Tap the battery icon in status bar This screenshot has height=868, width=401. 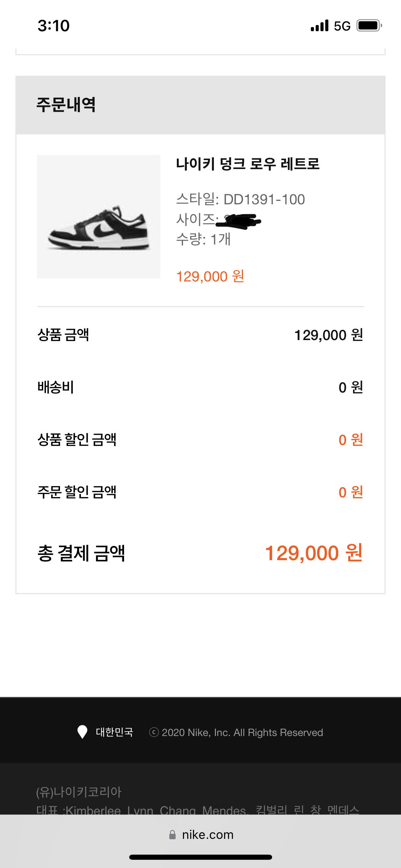point(369,26)
